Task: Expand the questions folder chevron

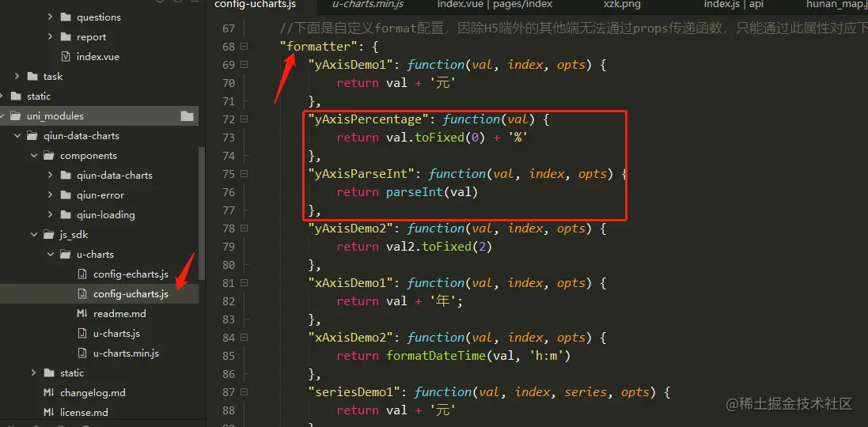Action: point(50,17)
